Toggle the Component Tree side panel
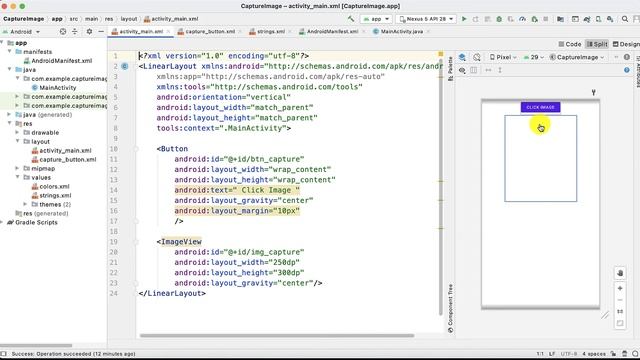The image size is (640, 360). 450,308
